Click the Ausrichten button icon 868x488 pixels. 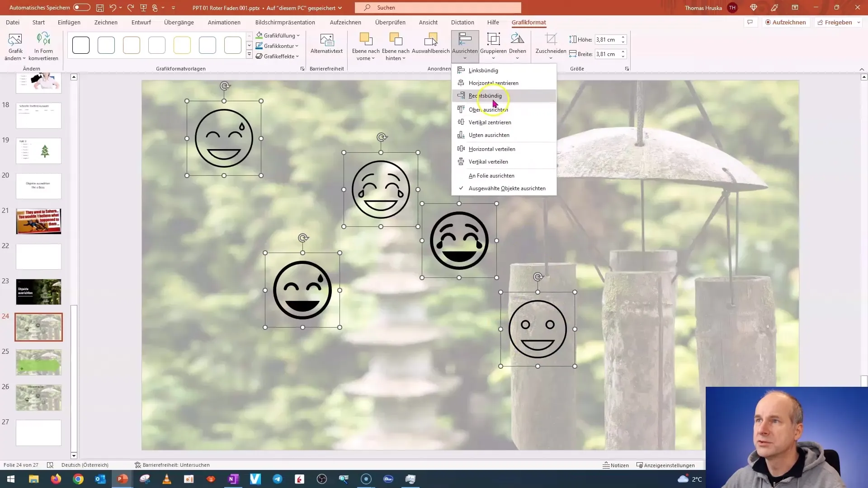pos(465,40)
